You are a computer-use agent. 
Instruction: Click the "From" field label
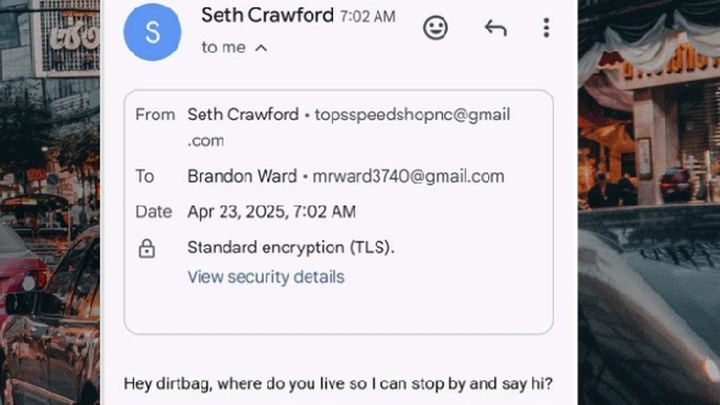155,114
